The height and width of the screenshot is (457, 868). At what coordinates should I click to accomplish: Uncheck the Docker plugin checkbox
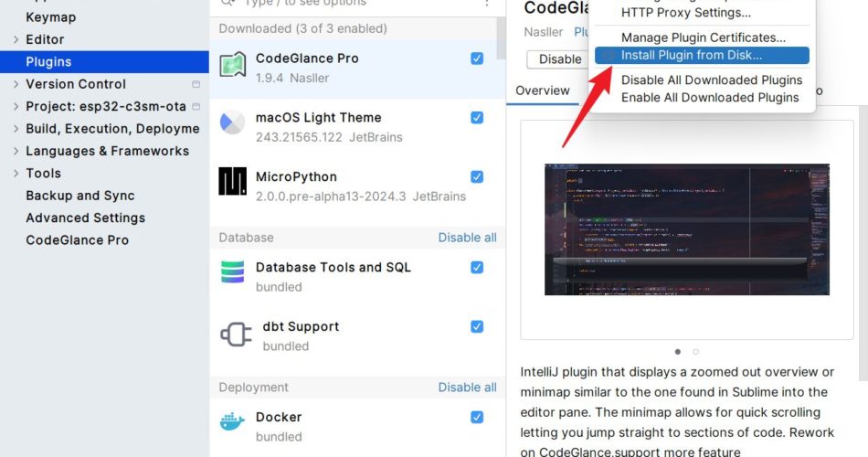pyautogui.click(x=477, y=417)
